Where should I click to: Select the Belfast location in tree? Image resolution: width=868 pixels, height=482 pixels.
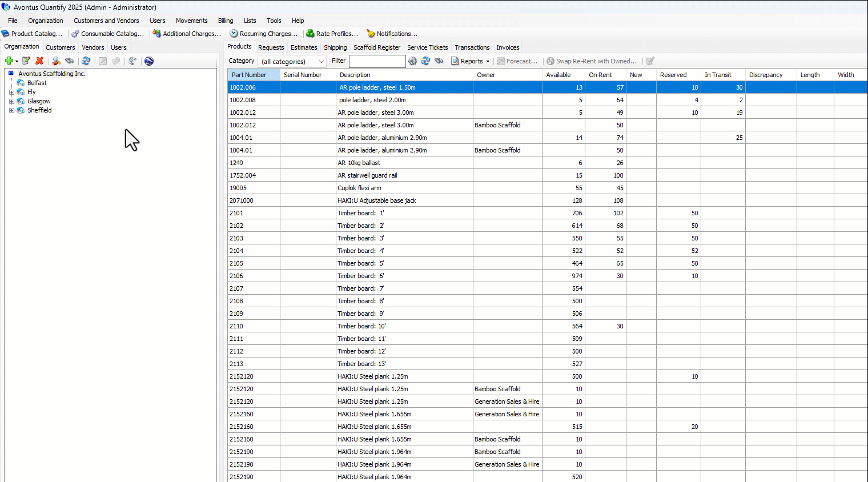pos(37,83)
